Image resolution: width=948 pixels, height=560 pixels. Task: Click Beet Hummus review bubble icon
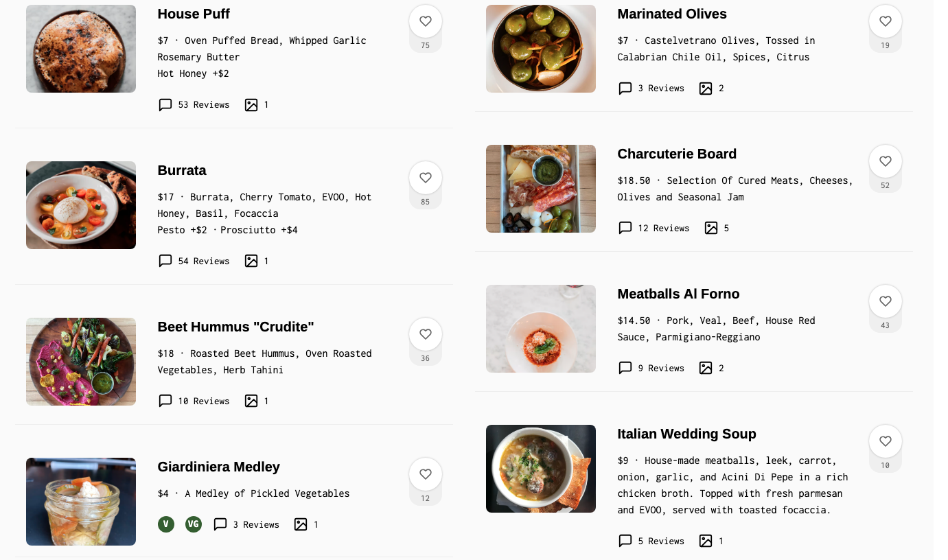coord(165,401)
